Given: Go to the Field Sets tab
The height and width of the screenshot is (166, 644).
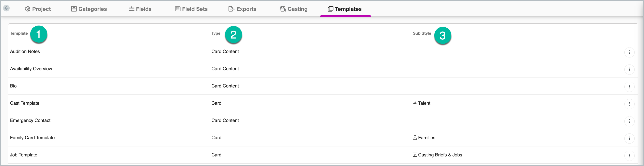Looking at the screenshot, I should [191, 9].
